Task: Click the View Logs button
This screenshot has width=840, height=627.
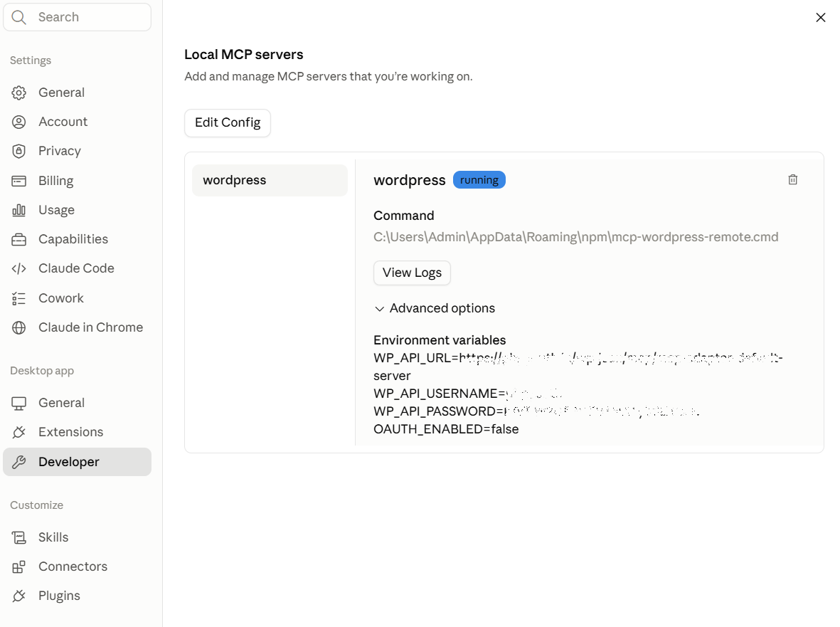Action: click(x=412, y=273)
